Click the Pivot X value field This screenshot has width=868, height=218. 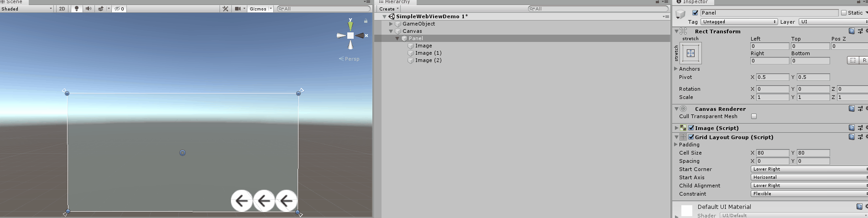773,77
